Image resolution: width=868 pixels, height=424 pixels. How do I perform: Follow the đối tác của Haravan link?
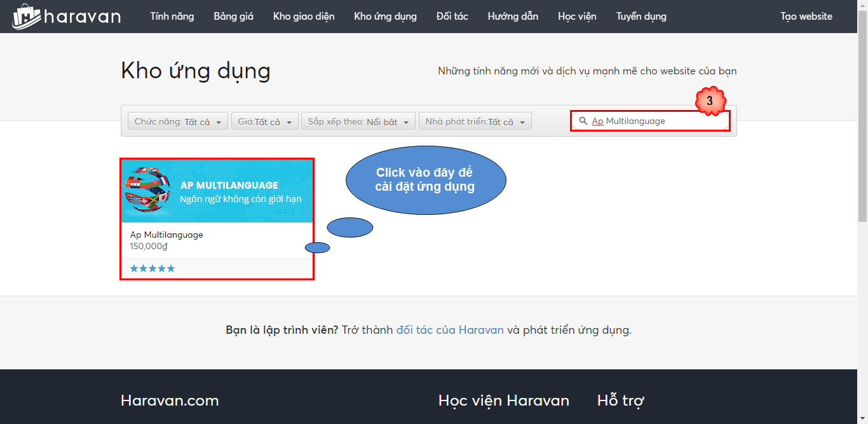(x=450, y=330)
